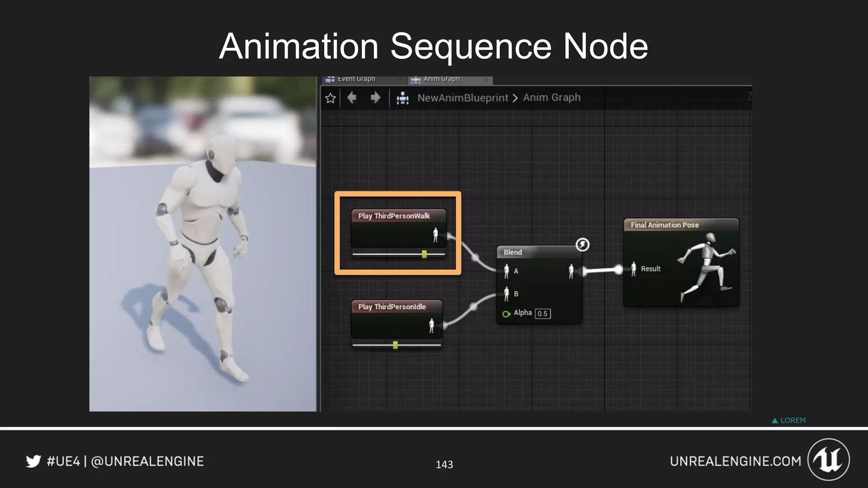The width and height of the screenshot is (868, 488).
Task: Click the Animation Sequence Node slide title
Action: point(434,46)
